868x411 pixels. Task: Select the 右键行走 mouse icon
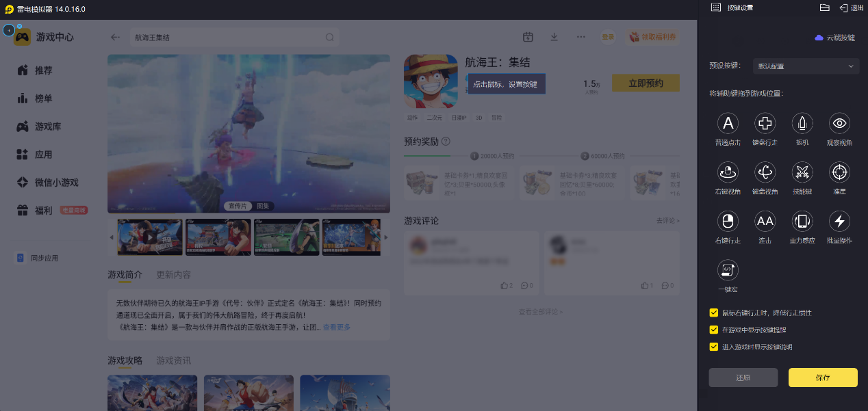728,221
